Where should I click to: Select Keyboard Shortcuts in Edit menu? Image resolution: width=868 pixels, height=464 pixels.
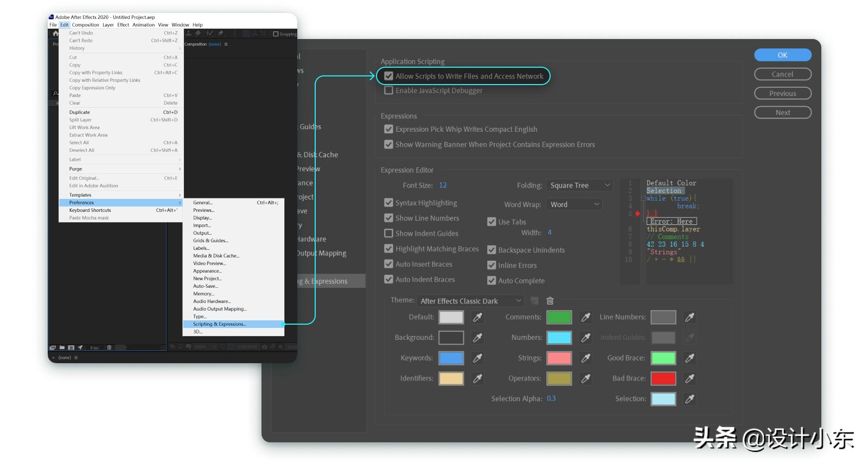click(120, 210)
